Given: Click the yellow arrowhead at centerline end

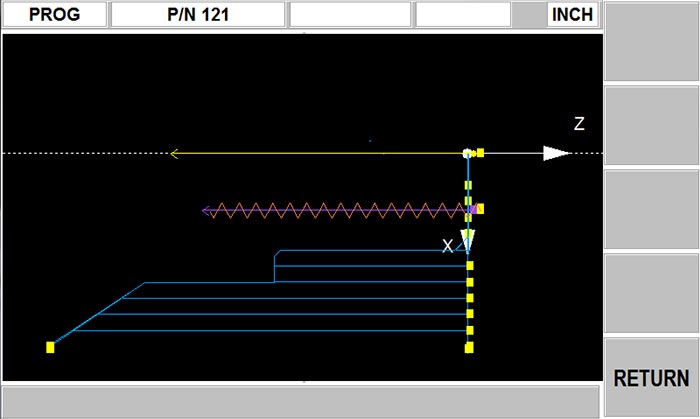Looking at the screenshot, I should [x=175, y=153].
